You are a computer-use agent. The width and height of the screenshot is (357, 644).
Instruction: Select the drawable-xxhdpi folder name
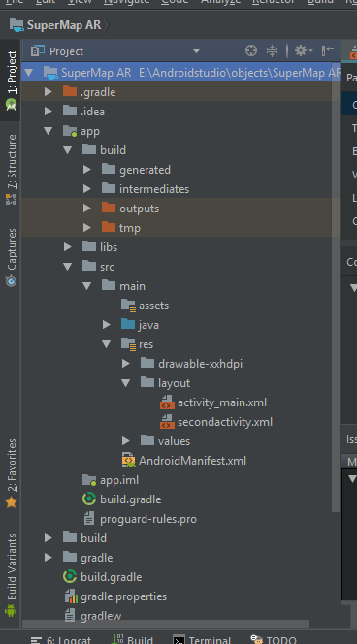pyautogui.click(x=201, y=364)
